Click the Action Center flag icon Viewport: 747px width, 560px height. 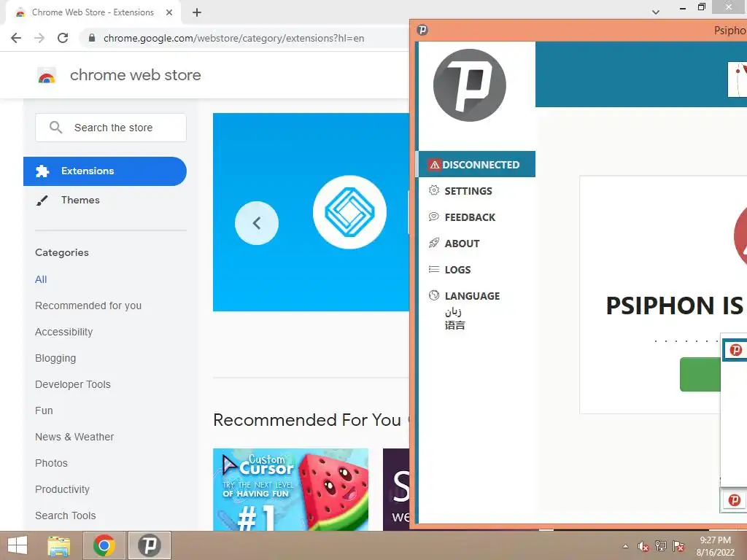[x=678, y=546]
